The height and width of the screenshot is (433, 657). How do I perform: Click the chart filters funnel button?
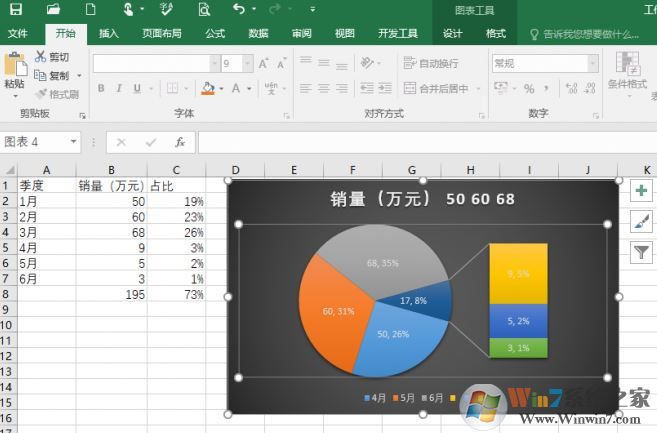641,252
